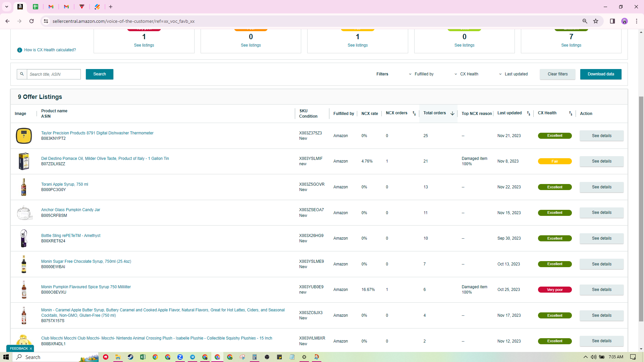Sort by NCX orders column arrows
Screen dimensions: 644x362
click(x=414, y=114)
